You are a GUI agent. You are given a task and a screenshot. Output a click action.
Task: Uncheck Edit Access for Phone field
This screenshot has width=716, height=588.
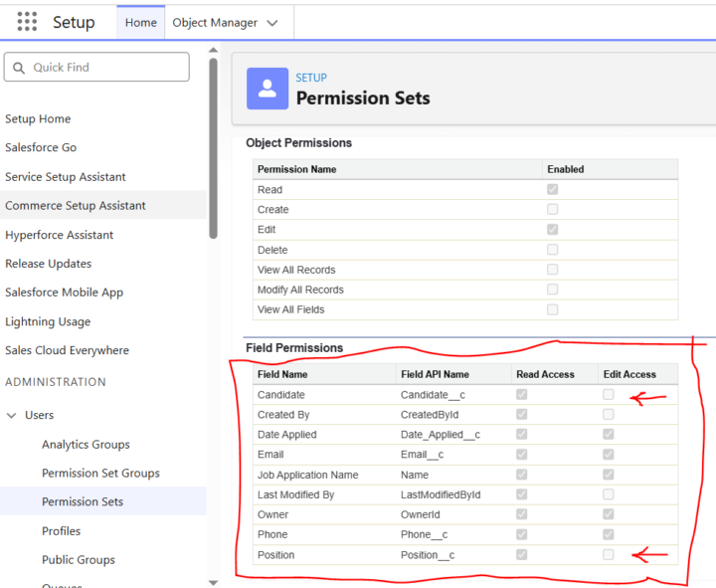coord(609,534)
